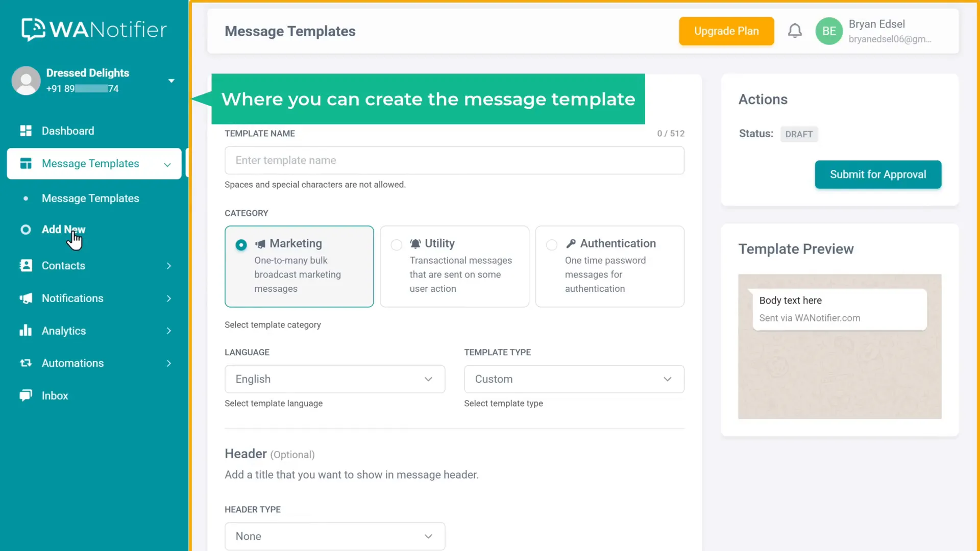Click the Automations loop arrows icon
This screenshot has width=980, height=551.
coord(26,363)
